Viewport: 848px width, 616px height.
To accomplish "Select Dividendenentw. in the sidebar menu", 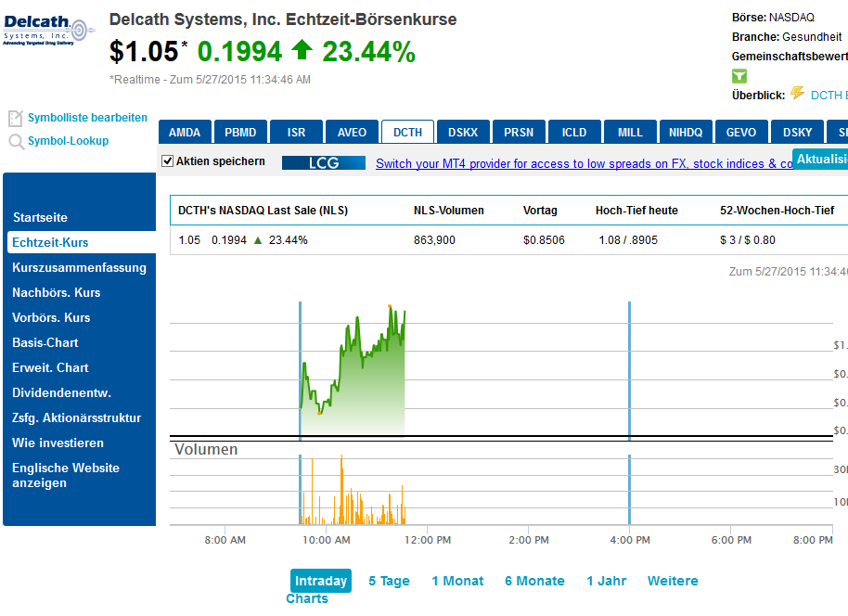I will click(61, 392).
